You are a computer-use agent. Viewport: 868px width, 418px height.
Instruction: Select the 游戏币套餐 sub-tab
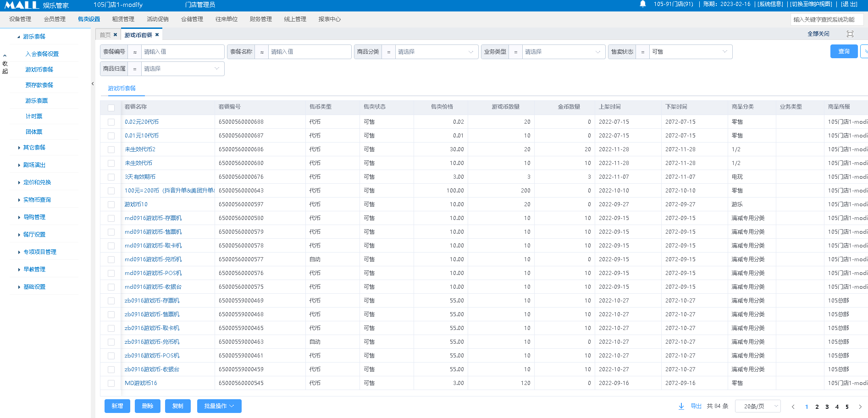[x=122, y=88]
